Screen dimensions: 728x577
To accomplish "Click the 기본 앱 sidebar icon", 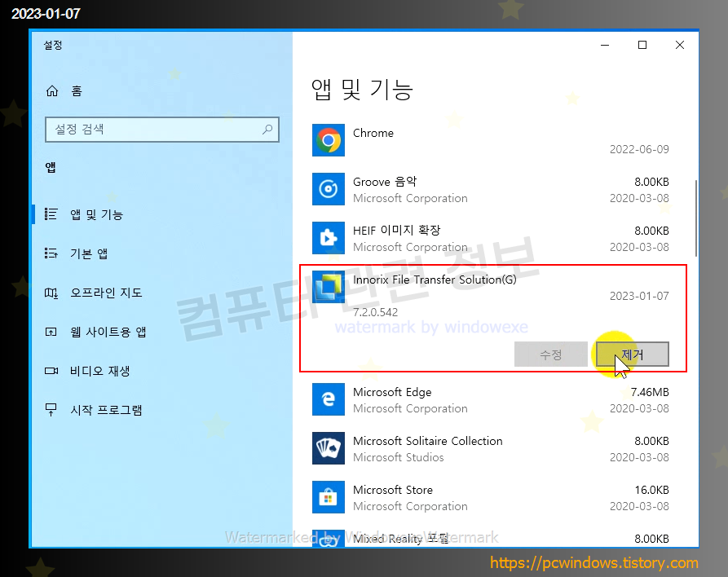I will click(51, 253).
